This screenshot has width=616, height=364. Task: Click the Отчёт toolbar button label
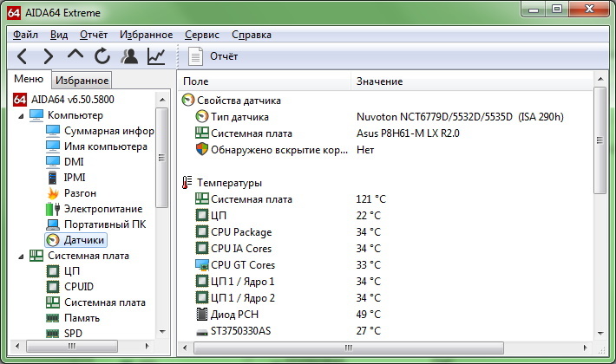coord(224,56)
